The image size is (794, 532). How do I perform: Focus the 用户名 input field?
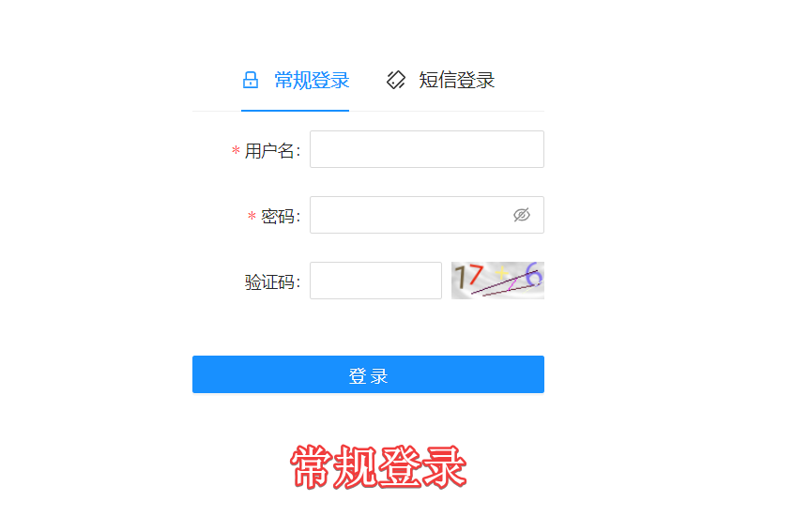(427, 149)
